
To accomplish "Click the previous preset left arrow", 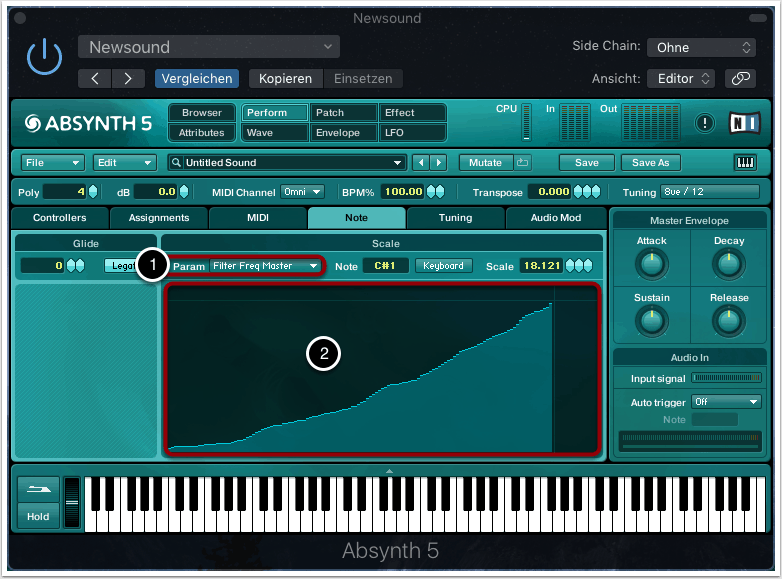I will click(95, 78).
